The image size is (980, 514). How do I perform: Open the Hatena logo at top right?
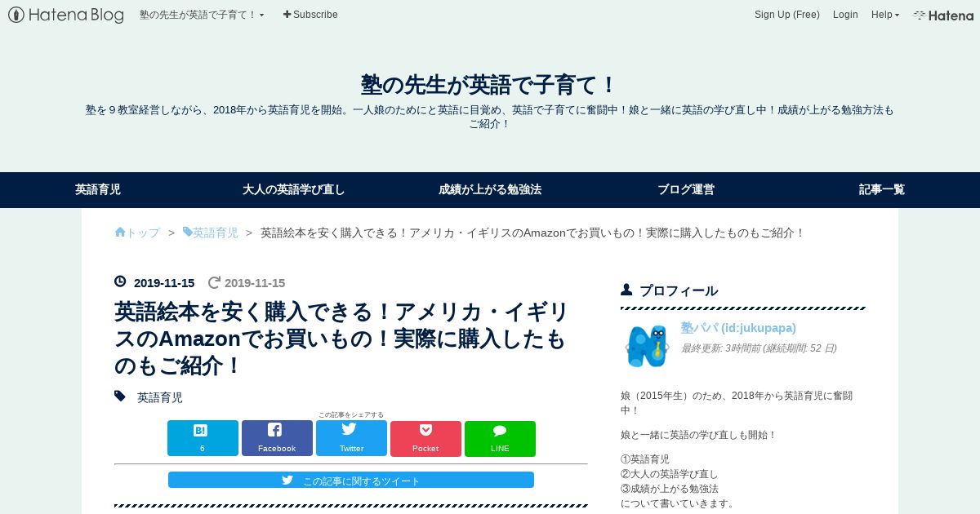coord(943,15)
